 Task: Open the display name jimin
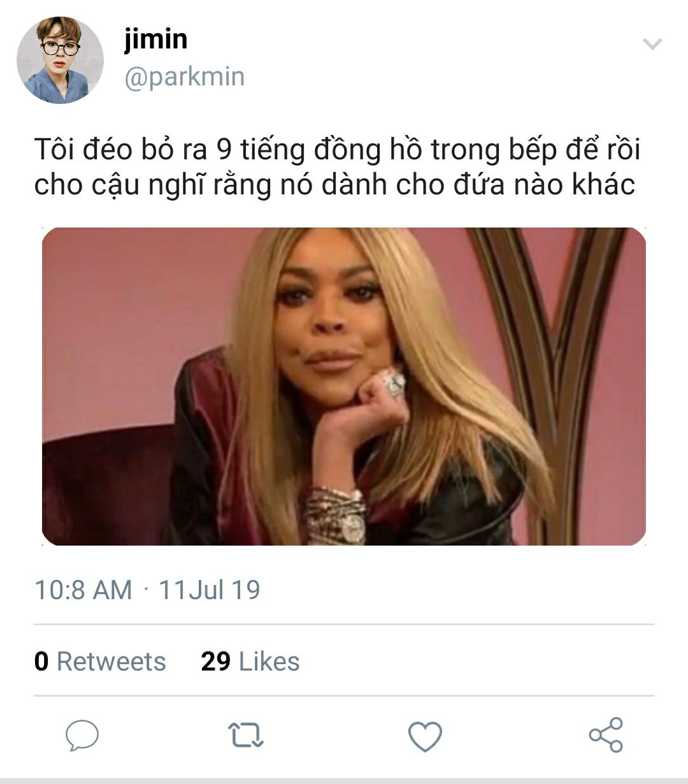(x=156, y=39)
